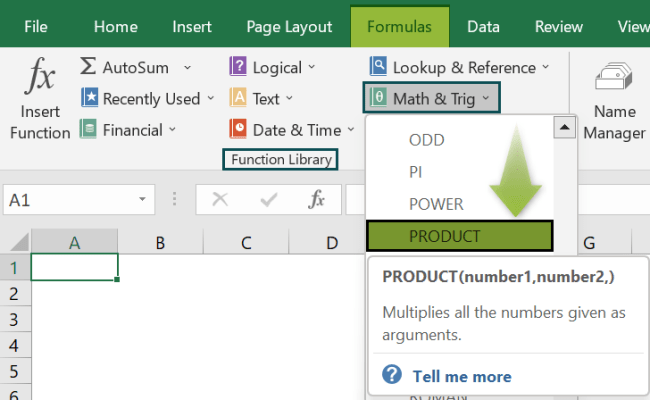Select row 1 header
The height and width of the screenshot is (400, 650).
15,268
